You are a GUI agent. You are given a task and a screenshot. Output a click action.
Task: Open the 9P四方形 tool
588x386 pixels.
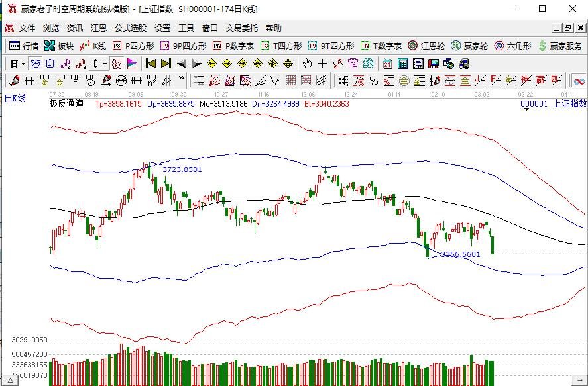tap(184, 46)
